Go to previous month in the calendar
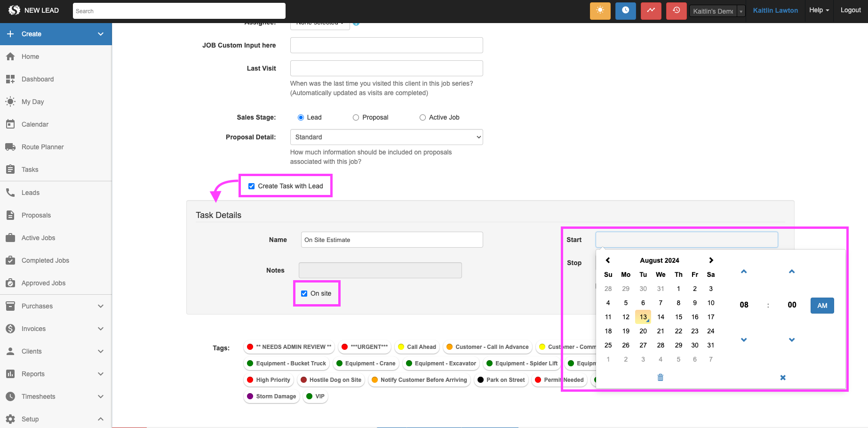 pos(608,260)
